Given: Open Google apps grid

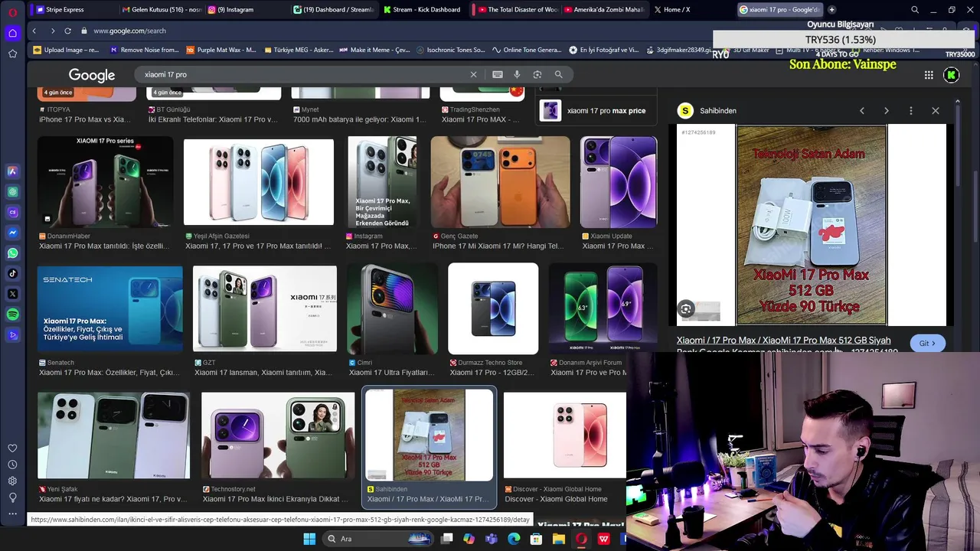Looking at the screenshot, I should pos(929,75).
